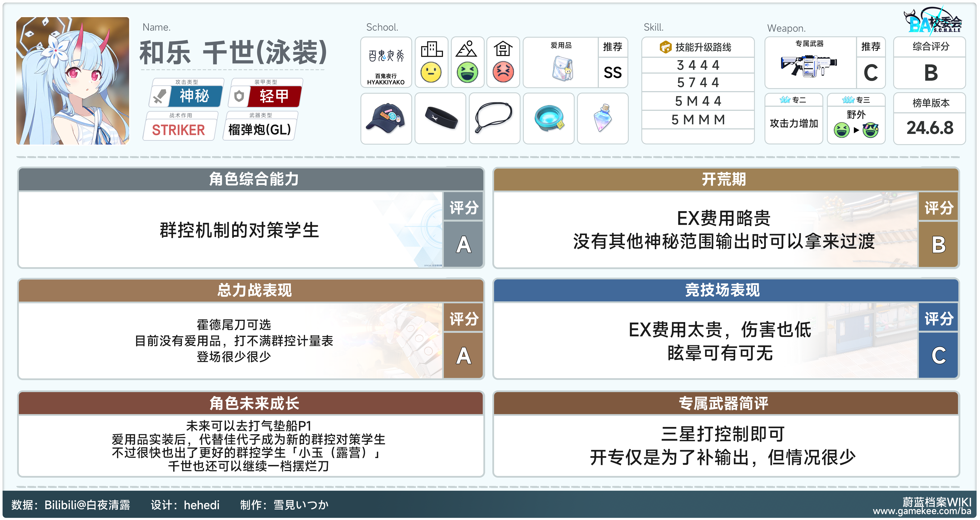Click the text 群控机制的对策学生

pyautogui.click(x=239, y=230)
